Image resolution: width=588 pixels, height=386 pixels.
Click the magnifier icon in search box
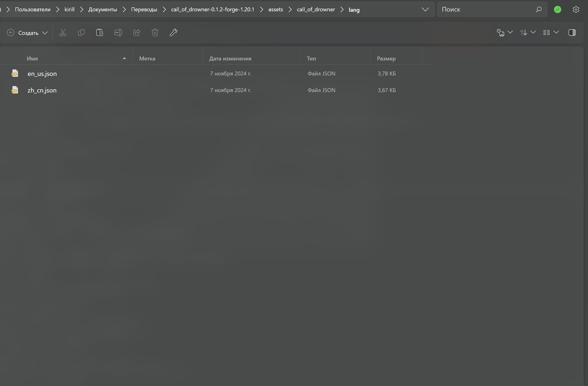click(539, 9)
